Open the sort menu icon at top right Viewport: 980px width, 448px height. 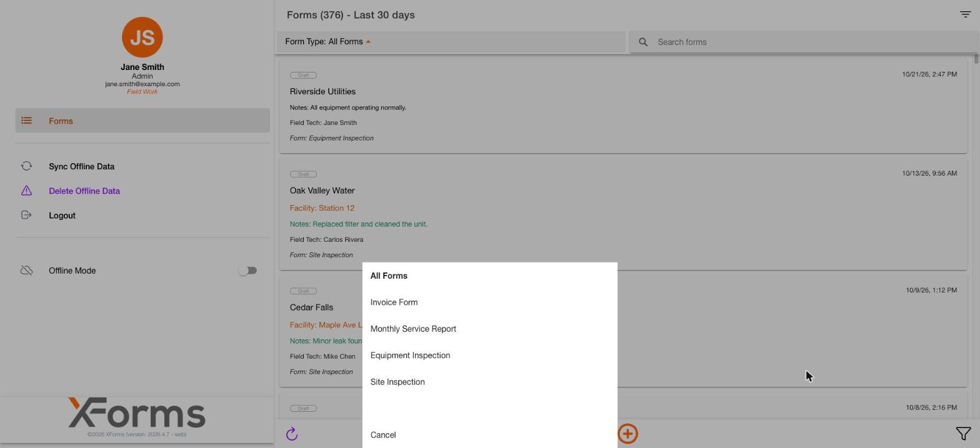tap(965, 14)
